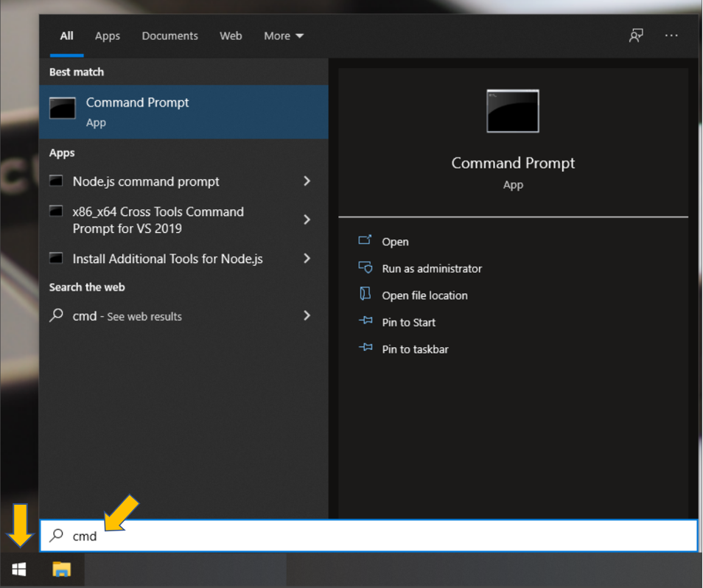
Task: Launch File Explorer from the taskbar
Action: click(61, 569)
